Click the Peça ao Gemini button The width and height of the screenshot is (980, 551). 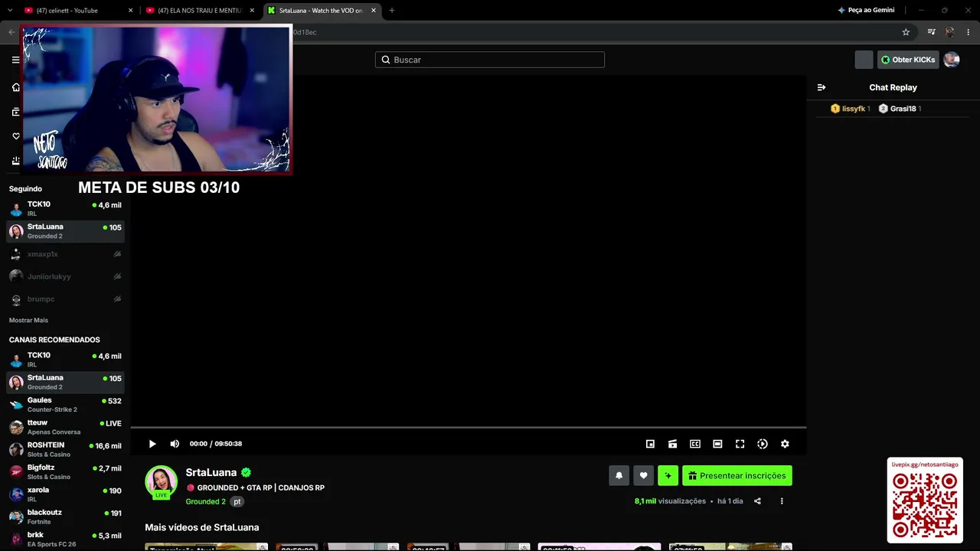click(x=866, y=11)
